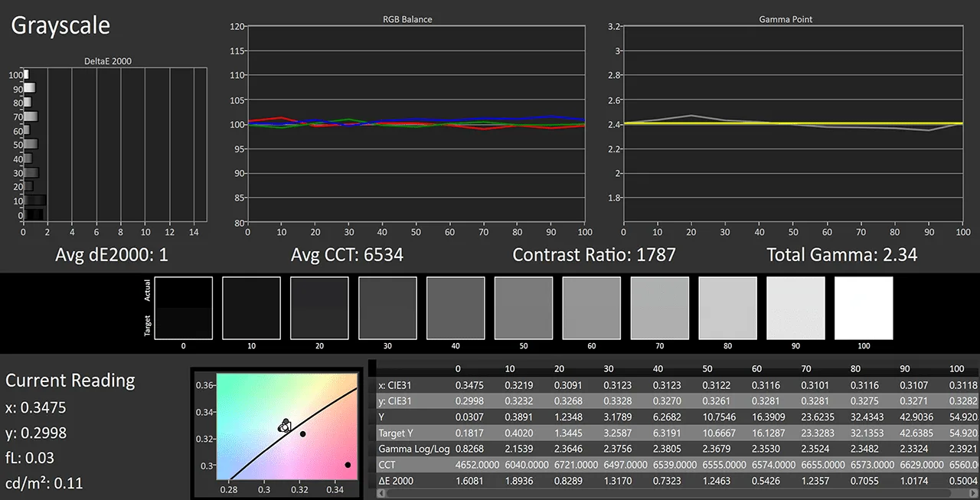Click the 70 percent grayscale swatch

tap(659, 308)
